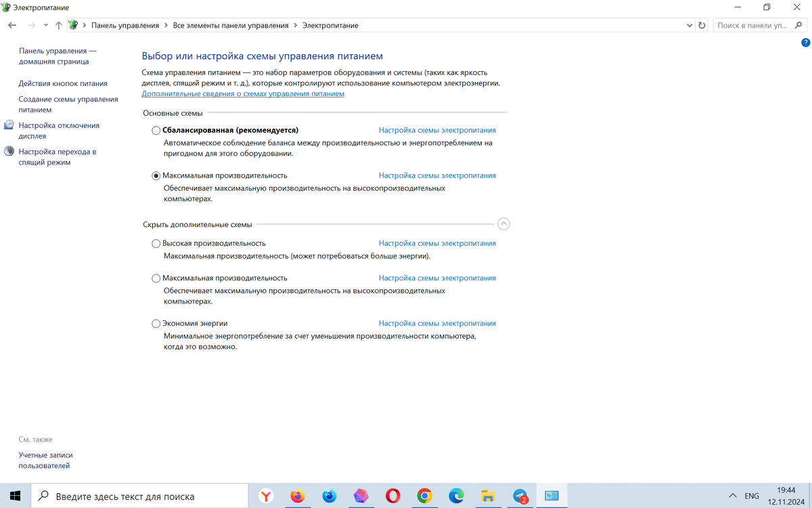Open Дополнительные сведения о схемах управления питанием
Screen dimensions: 812x508
243,93
